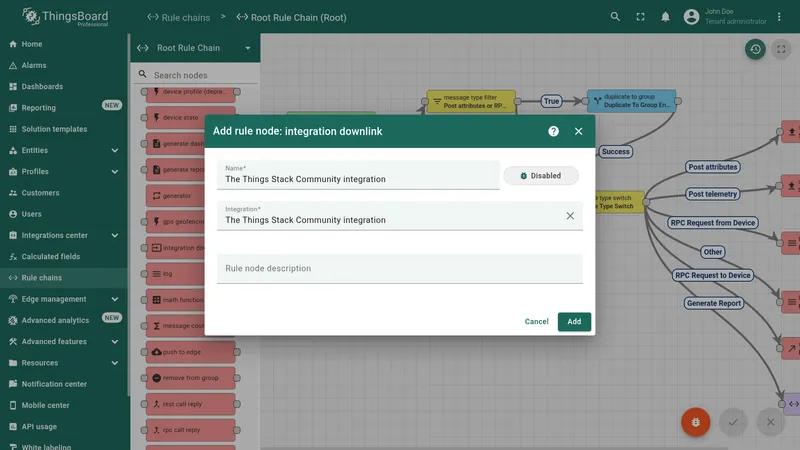Select the rpc call reply node
Viewport: 800px width, 450px height.
click(190, 430)
